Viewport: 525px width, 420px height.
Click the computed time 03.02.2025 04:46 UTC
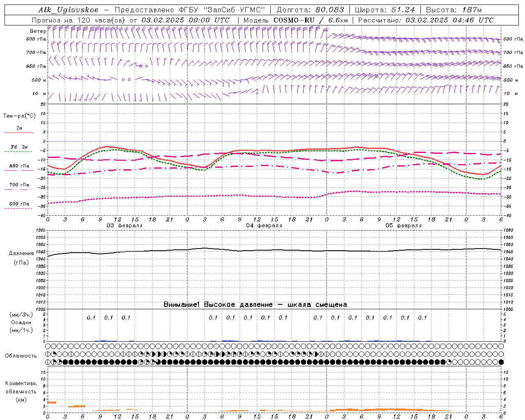(450, 20)
